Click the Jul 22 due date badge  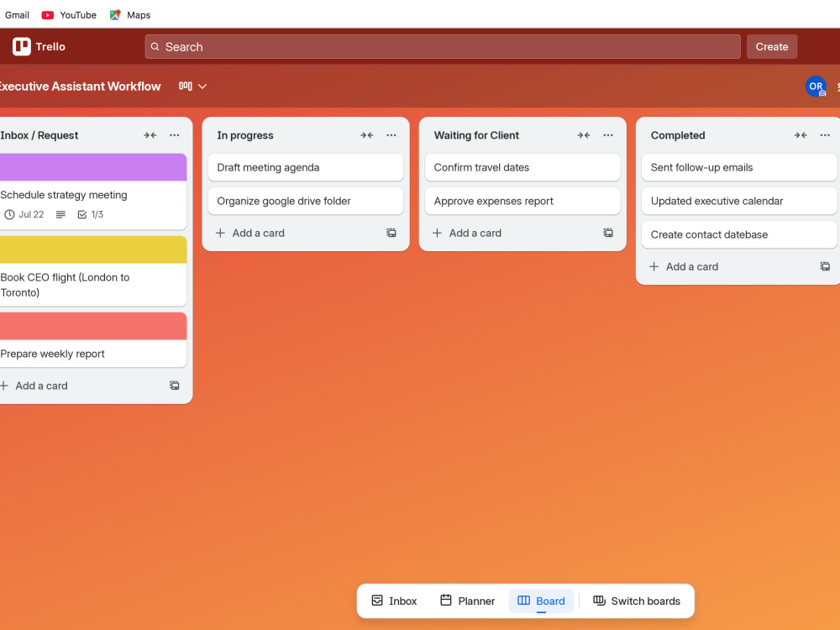(x=24, y=214)
